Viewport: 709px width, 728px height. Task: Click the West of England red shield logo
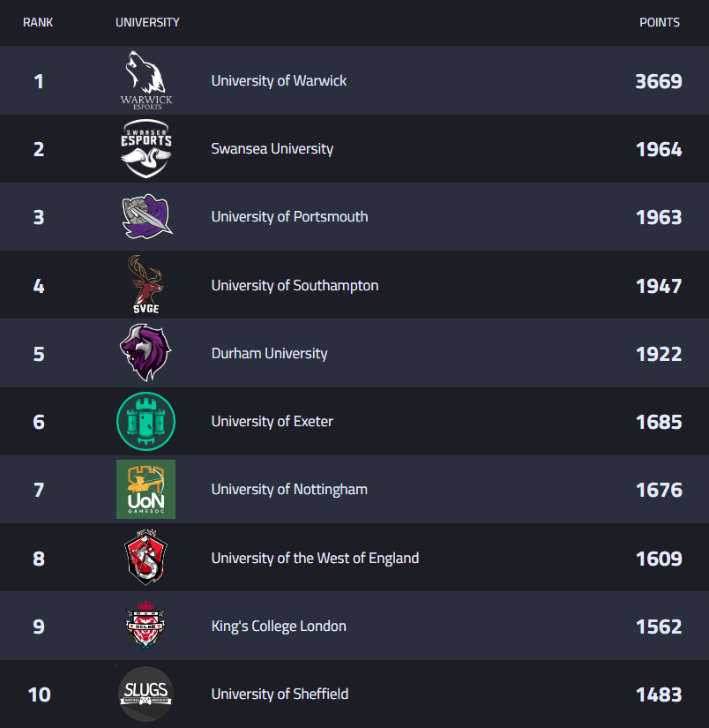[x=146, y=558]
